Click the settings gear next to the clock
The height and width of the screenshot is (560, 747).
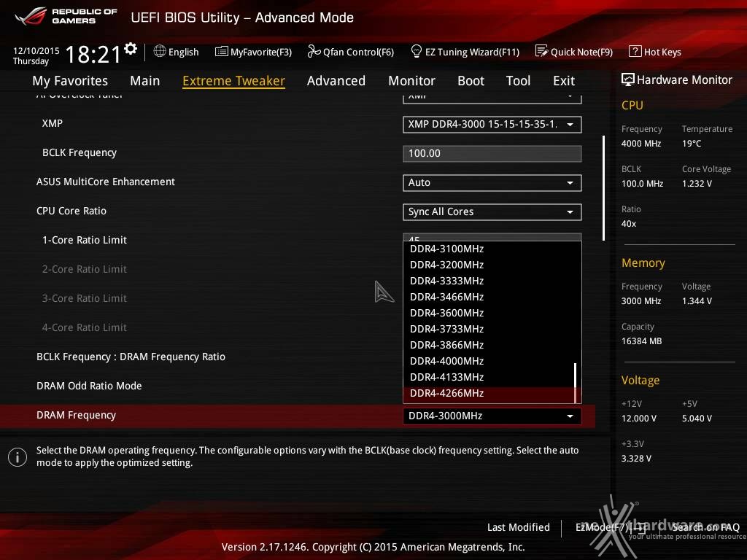point(131,48)
